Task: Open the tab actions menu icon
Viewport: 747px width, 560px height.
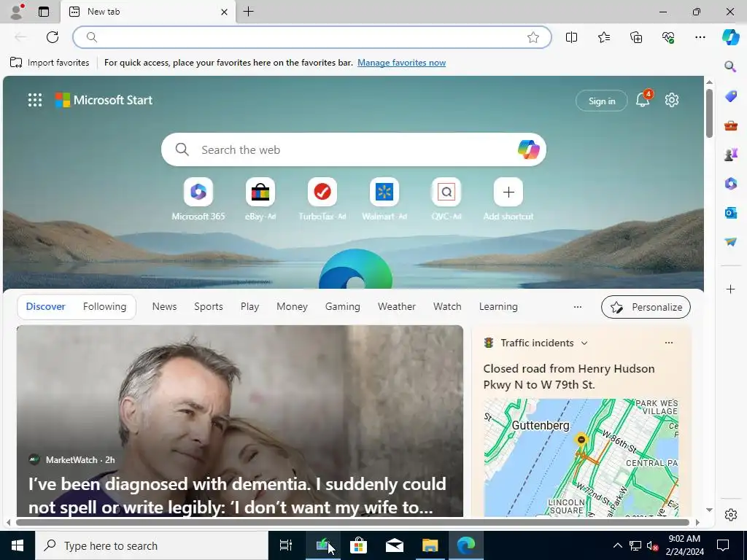Action: click(x=43, y=12)
